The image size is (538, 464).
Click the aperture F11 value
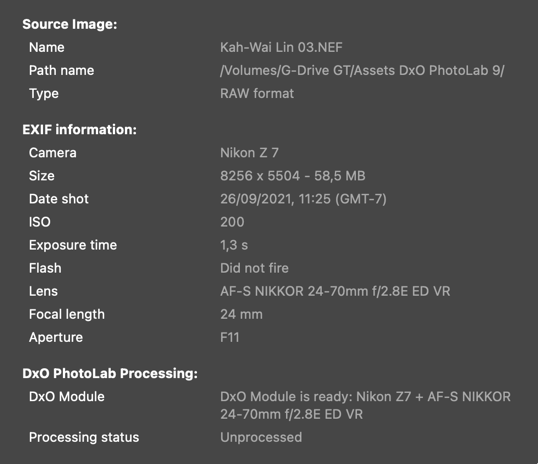point(230,337)
